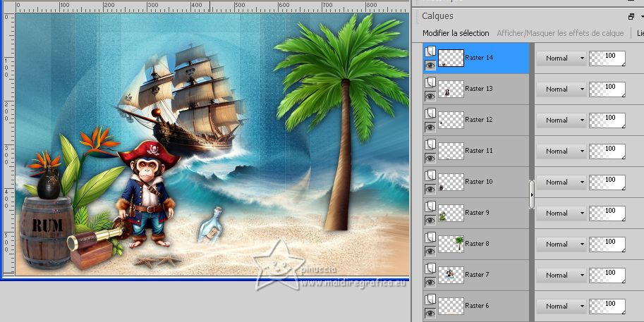This screenshot has width=644, height=322.
Task: Click the opacity value of Raster 9
Action: pos(607,213)
